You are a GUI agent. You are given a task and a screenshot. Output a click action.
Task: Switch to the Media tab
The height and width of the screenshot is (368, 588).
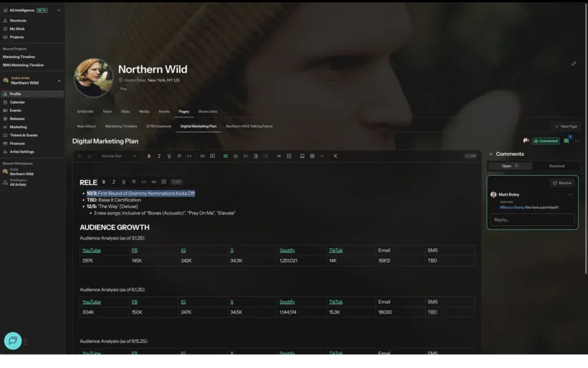point(144,112)
